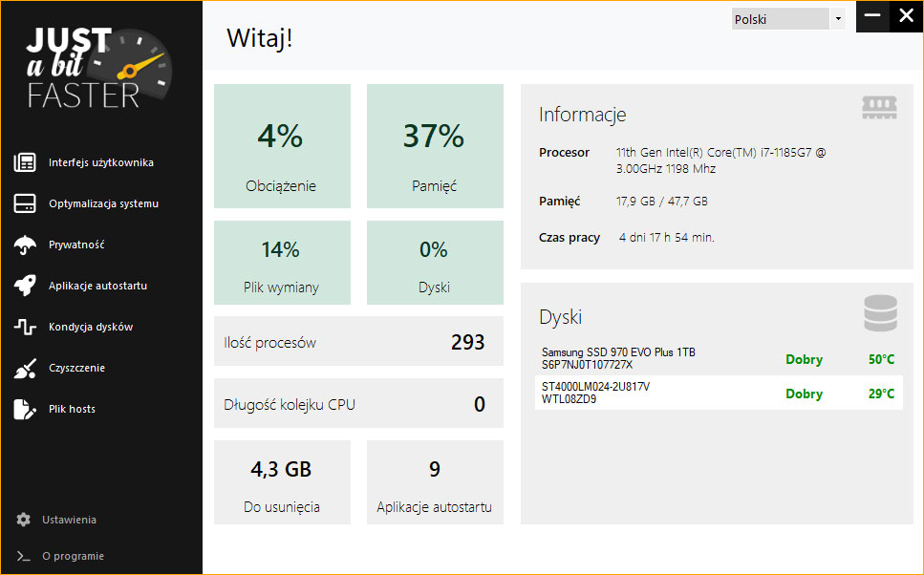Select the Samsung SSD 970 EVO Plus row
The width and height of the screenshot is (924, 575).
[719, 358]
